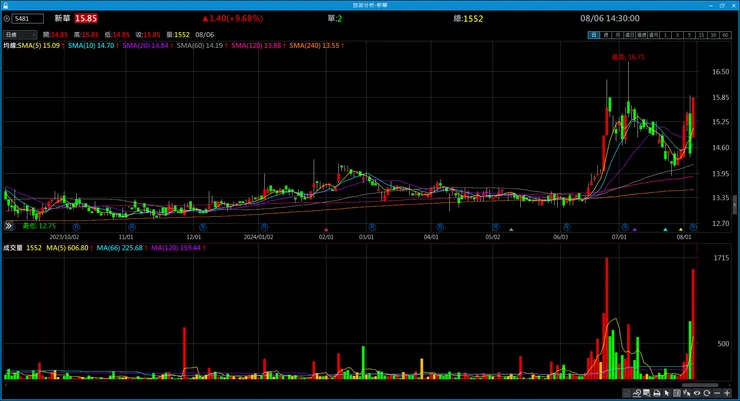The width and height of the screenshot is (740, 401).
Task: Click the SMA(20) 14.84 indicator label
Action: click(145, 46)
